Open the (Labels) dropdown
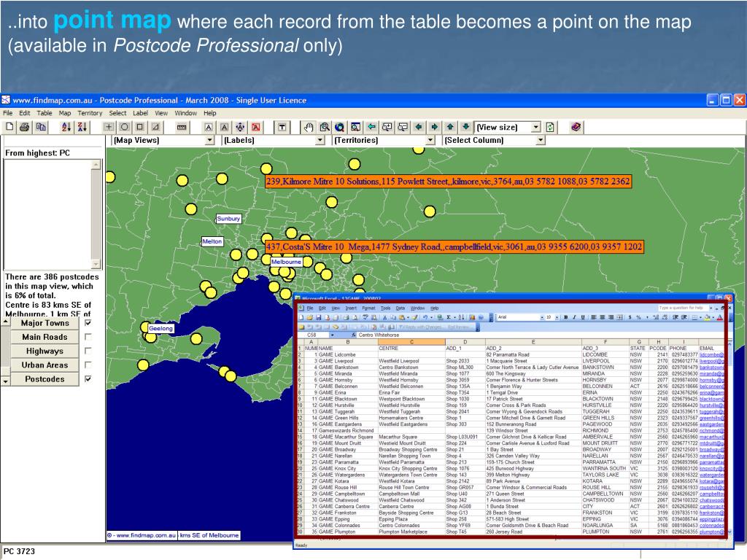Viewport: 747px width, 560px height. pyautogui.click(x=321, y=140)
